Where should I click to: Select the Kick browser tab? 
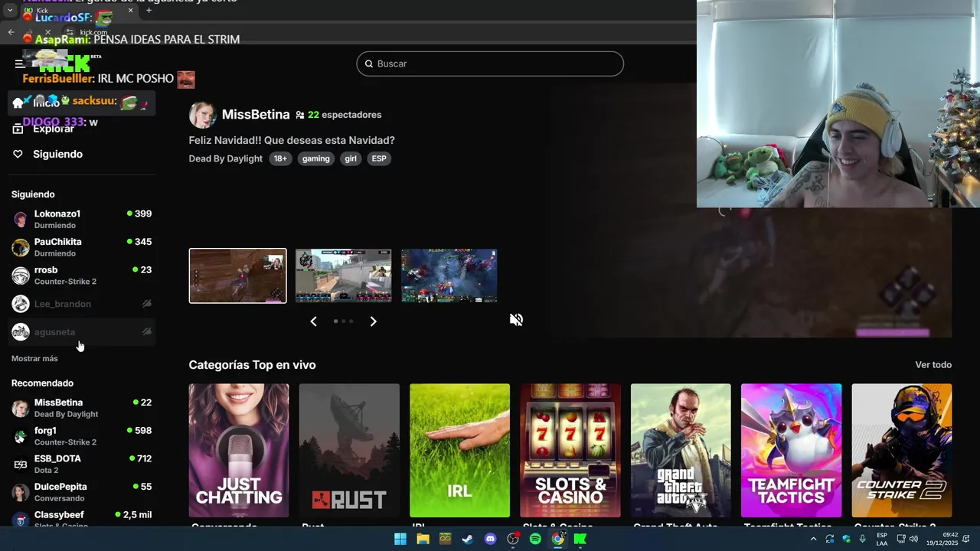(79, 11)
